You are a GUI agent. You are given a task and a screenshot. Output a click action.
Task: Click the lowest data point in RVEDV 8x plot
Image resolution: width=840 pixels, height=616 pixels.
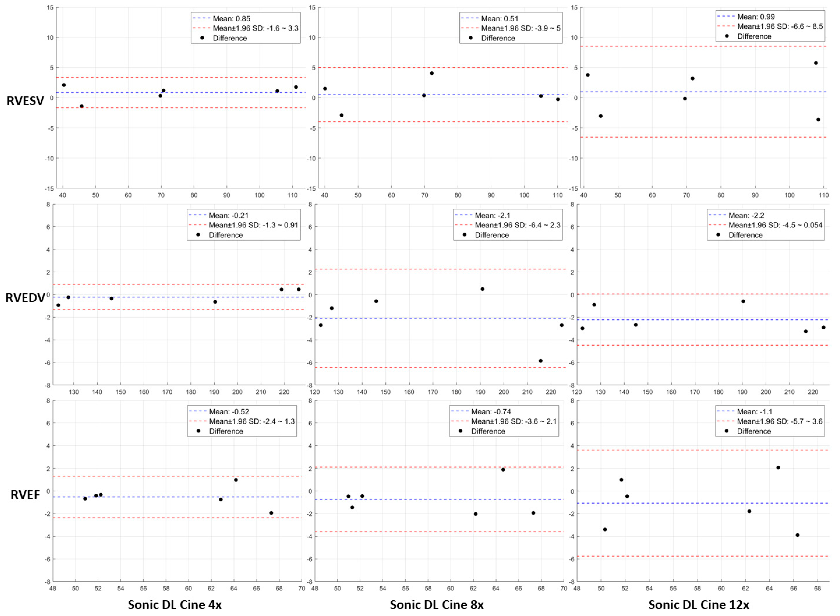[x=540, y=361]
